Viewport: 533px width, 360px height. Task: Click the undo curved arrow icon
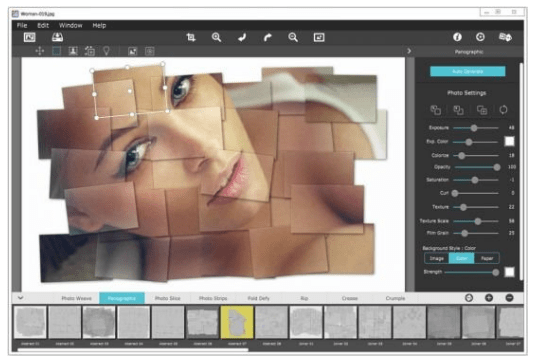(242, 37)
